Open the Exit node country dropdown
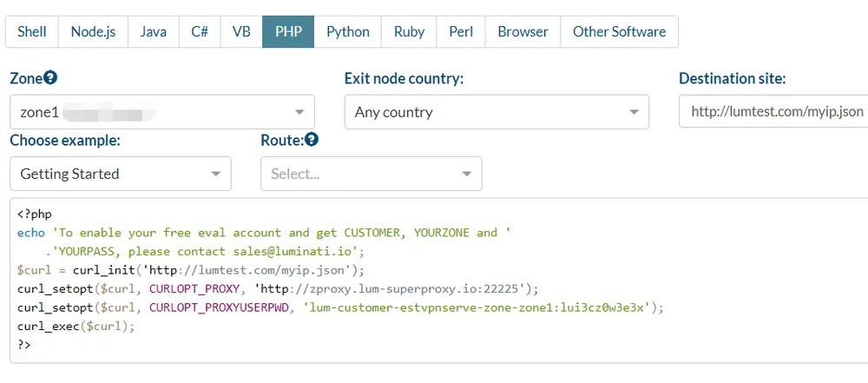 click(x=496, y=112)
